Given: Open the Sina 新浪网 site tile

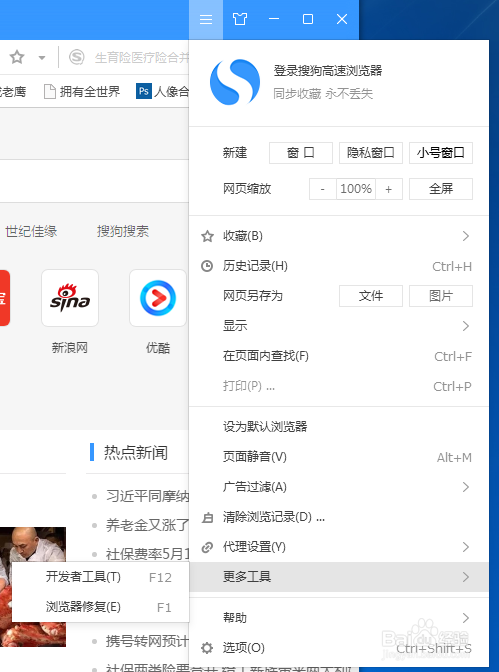Looking at the screenshot, I should point(70,298).
